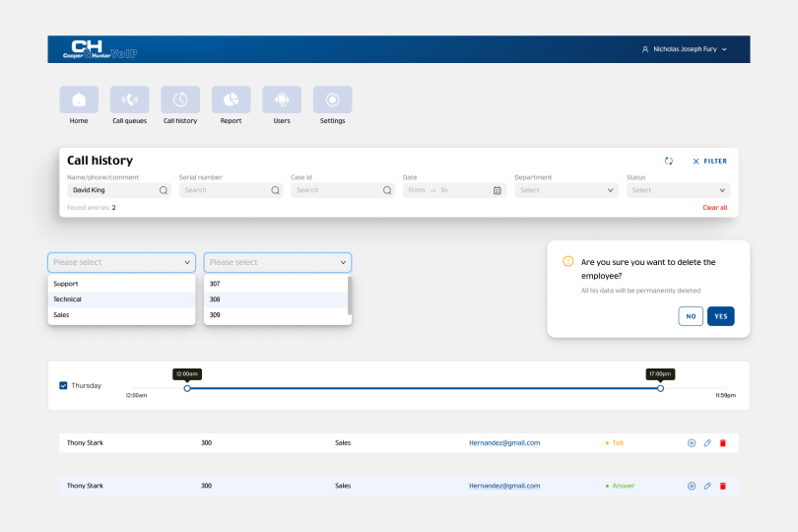Click the Serial number search field
The height and width of the screenshot is (532, 798).
click(224, 190)
